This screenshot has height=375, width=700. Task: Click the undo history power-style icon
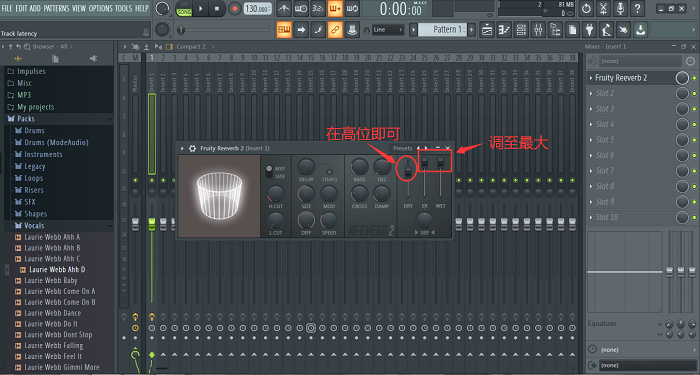(x=586, y=8)
